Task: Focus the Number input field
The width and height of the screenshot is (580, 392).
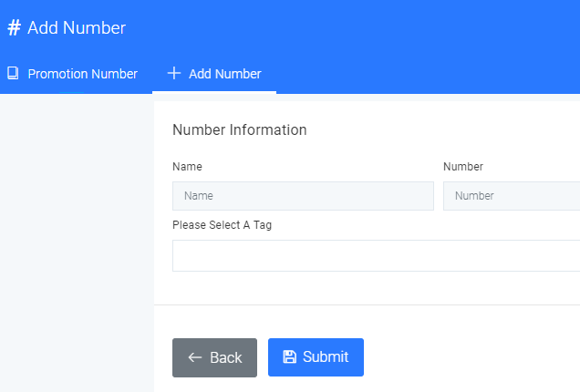Action: pos(512,196)
